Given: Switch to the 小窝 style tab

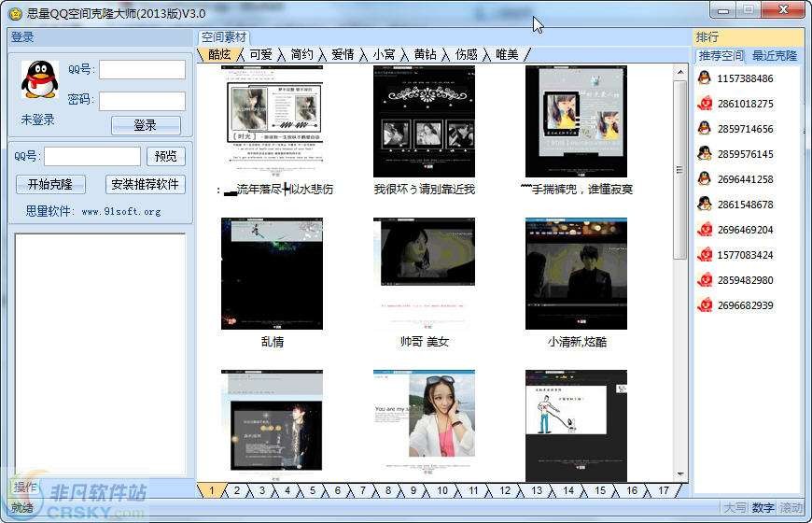Looking at the screenshot, I should click(384, 54).
